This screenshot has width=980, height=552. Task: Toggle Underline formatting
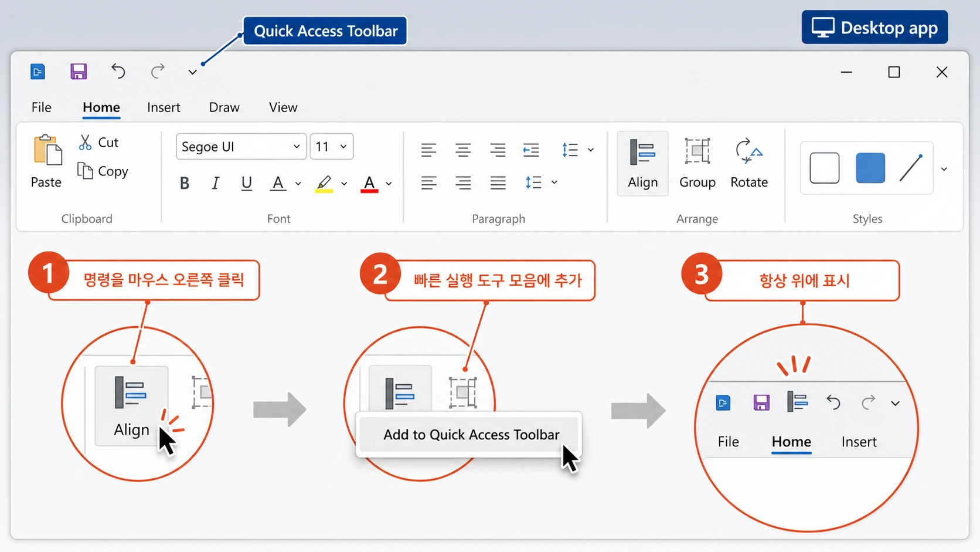click(x=247, y=184)
